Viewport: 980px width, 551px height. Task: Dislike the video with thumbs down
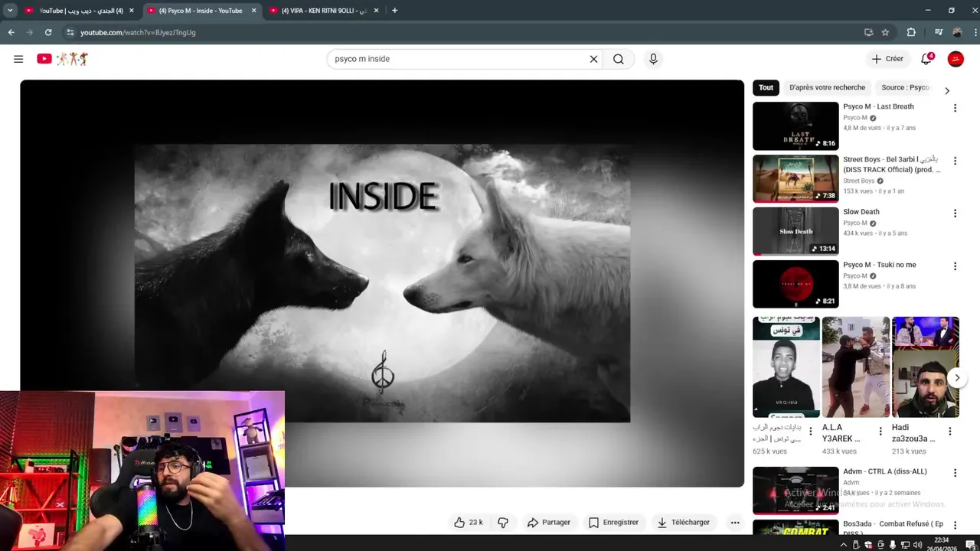tap(503, 523)
